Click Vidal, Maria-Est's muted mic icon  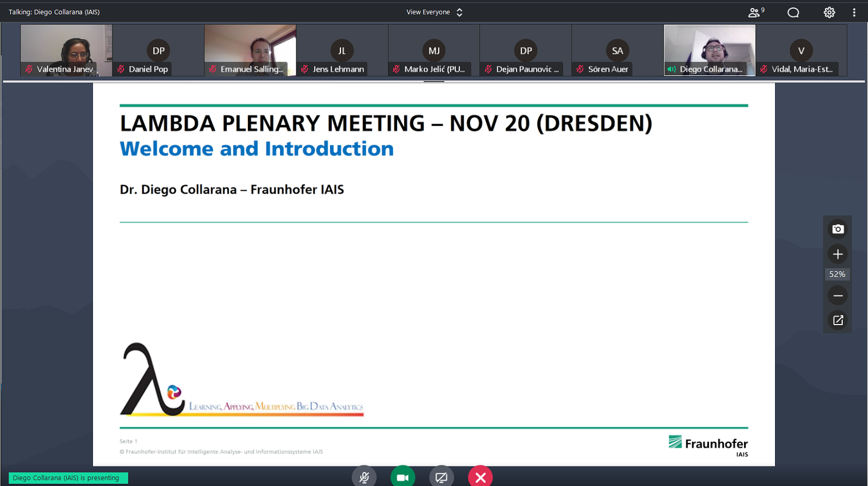pos(764,69)
